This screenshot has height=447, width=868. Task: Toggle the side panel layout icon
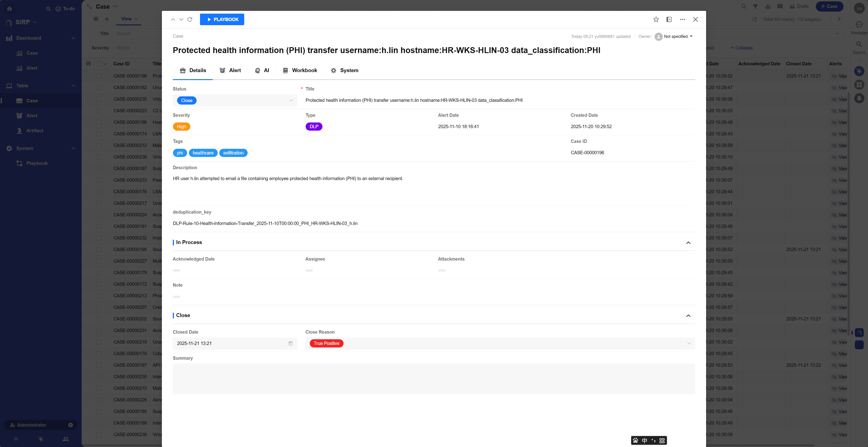click(x=669, y=20)
